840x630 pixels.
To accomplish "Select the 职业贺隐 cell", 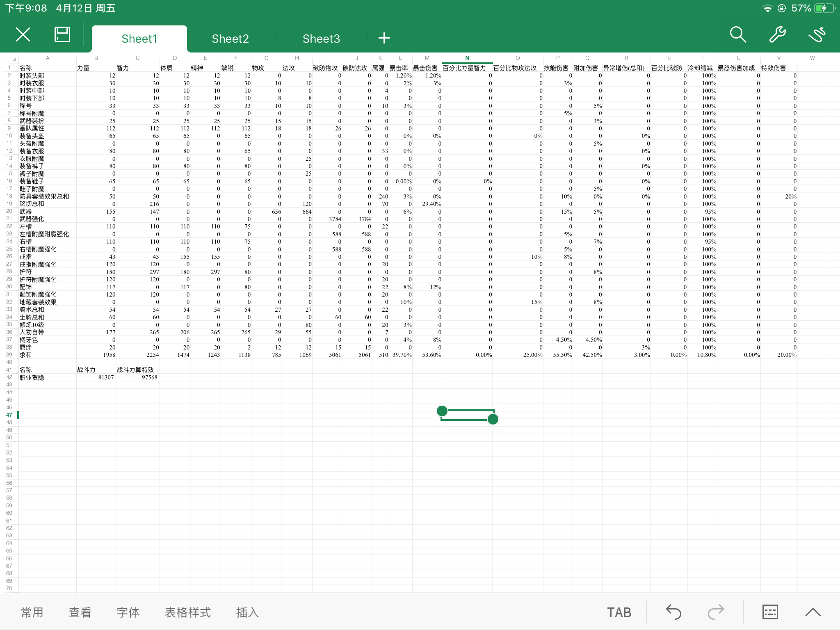I will (x=48, y=377).
